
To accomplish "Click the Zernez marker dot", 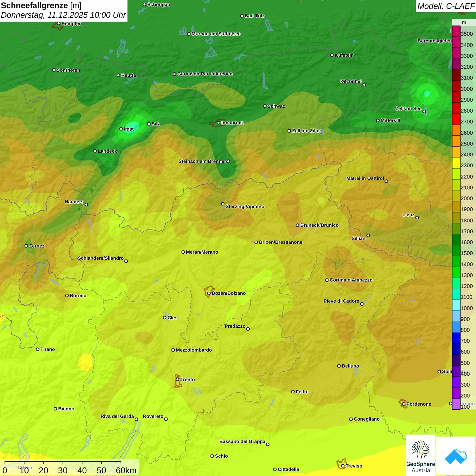I will pyautogui.click(x=26, y=246).
